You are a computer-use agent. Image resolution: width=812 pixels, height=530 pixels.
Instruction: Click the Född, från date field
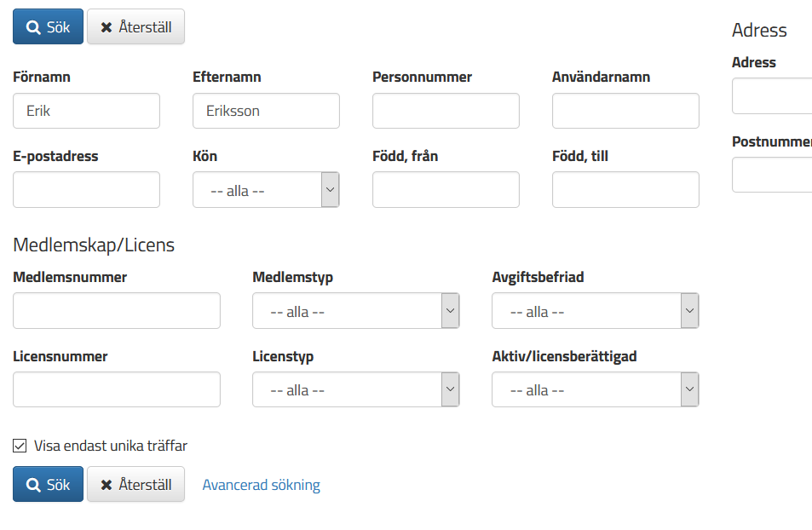pyautogui.click(x=446, y=190)
